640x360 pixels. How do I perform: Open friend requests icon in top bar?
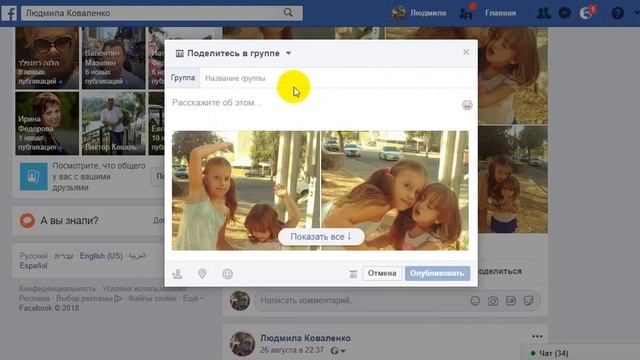(x=543, y=13)
